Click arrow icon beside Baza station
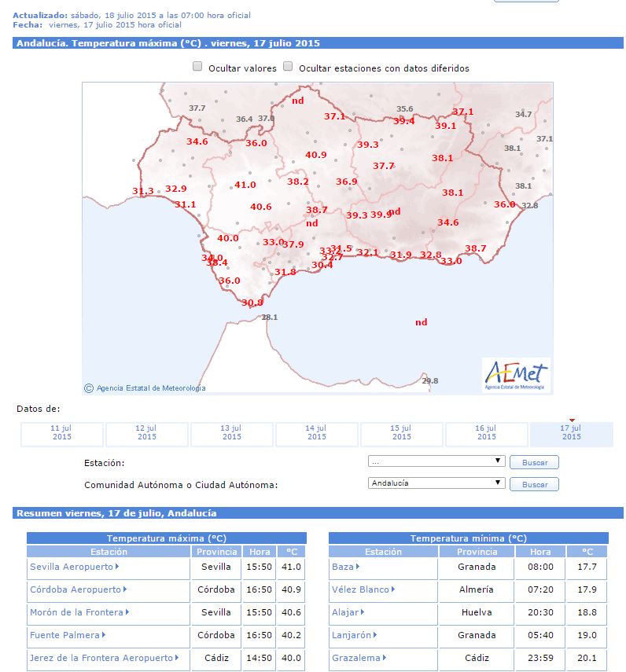Image resolution: width=626 pixels, height=672 pixels. 358,567
